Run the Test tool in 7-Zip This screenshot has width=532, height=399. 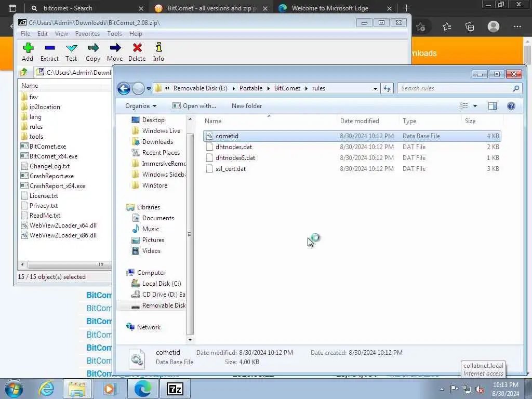coord(71,52)
